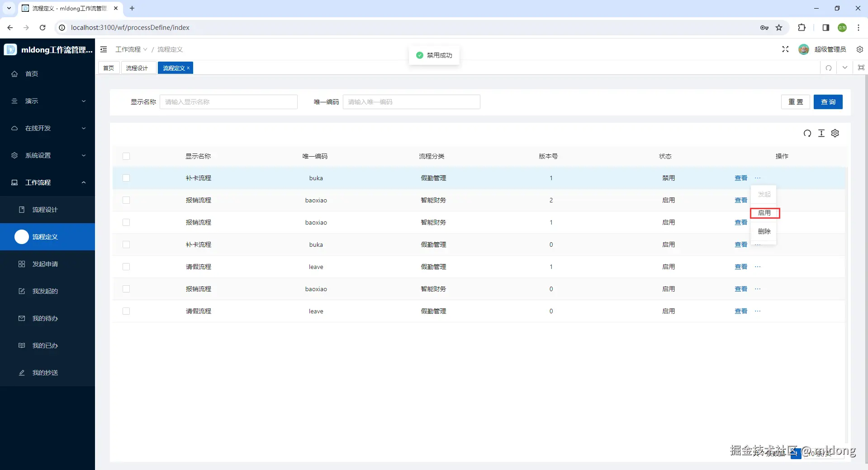Check the 补卡流程 version 1 row checkbox
This screenshot has width=868, height=470.
(x=126, y=178)
